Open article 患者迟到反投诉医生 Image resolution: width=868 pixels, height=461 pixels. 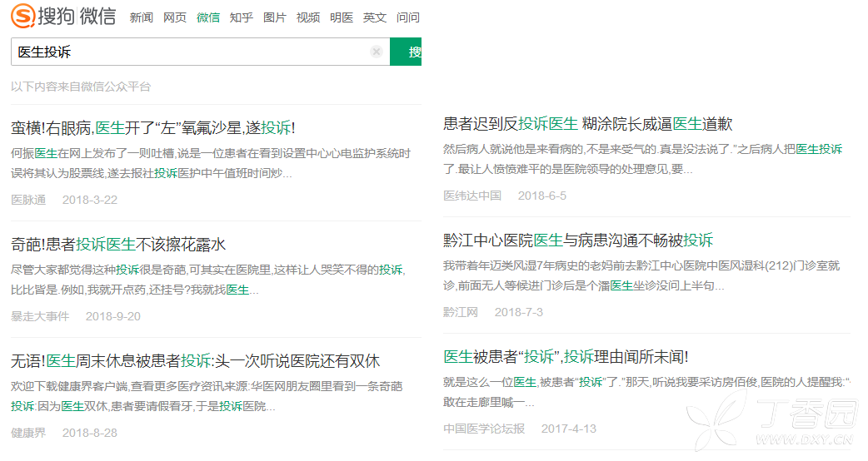(x=588, y=124)
